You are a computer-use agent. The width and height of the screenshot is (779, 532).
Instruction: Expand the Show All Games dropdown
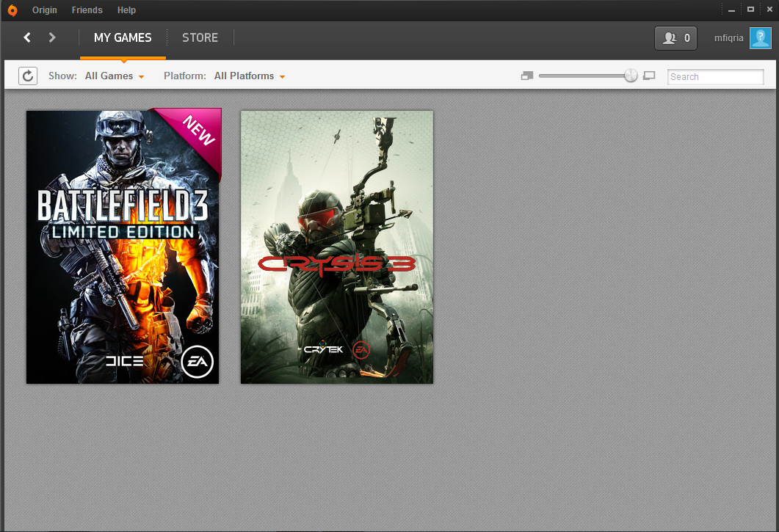(115, 76)
